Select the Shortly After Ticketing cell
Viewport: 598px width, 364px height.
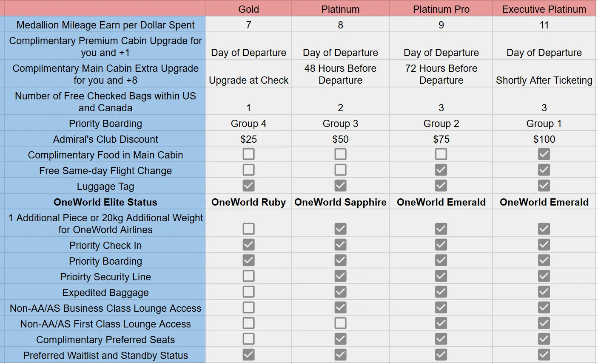(x=544, y=80)
